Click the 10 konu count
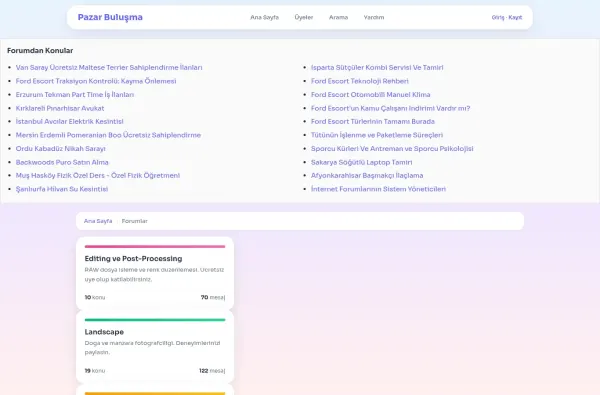Image resolution: width=600 pixels, height=395 pixels. [x=95, y=297]
